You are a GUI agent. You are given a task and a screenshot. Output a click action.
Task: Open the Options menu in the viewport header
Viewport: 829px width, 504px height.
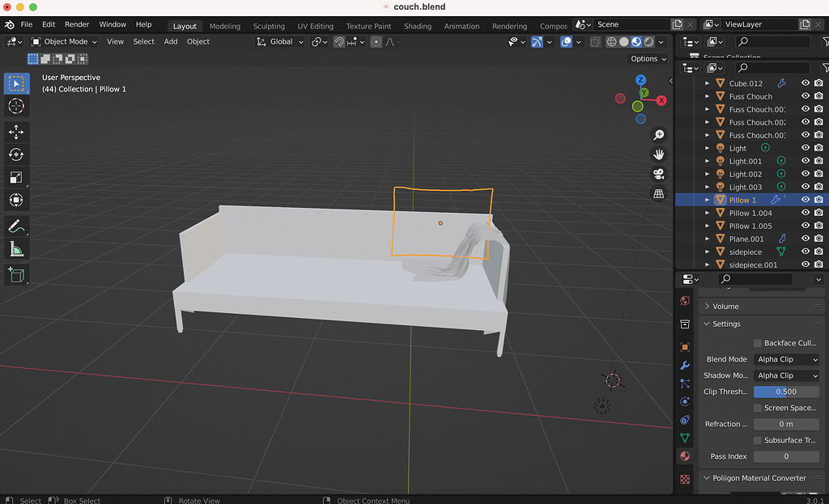[x=647, y=58]
